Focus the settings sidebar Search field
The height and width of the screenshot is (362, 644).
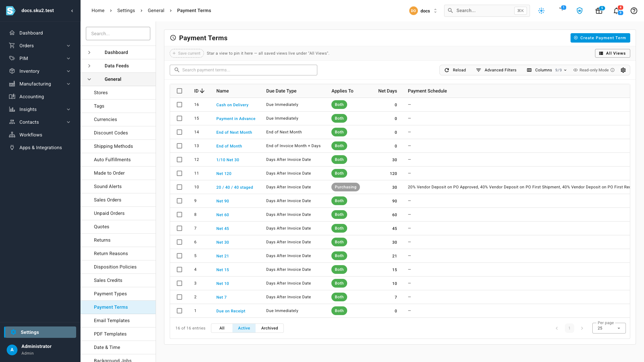click(118, 34)
